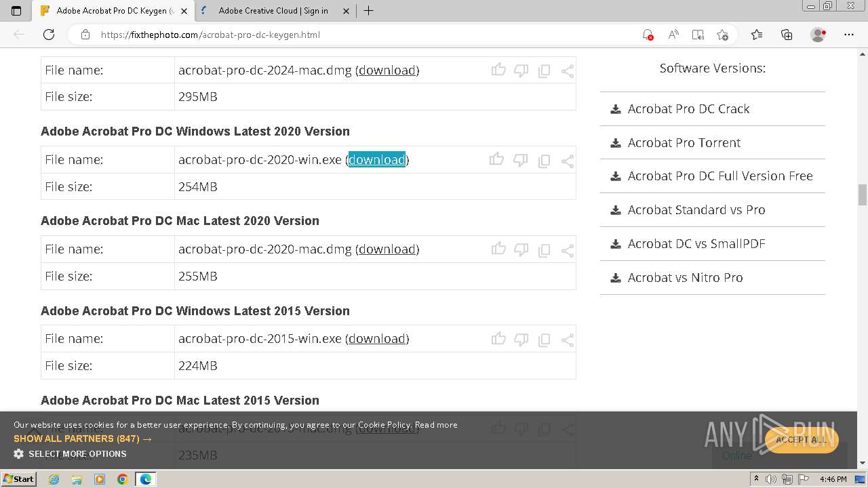Viewport: 868px width, 488px height.
Task: Thumbs up the acrobat-pro-dc-2020-win.exe row
Action: pos(496,159)
